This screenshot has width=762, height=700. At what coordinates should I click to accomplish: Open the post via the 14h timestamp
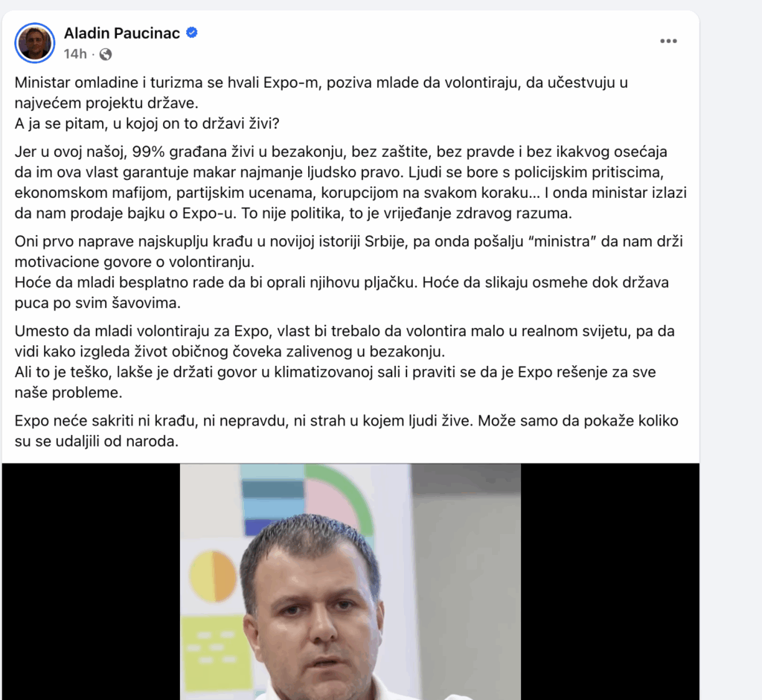tap(75, 54)
